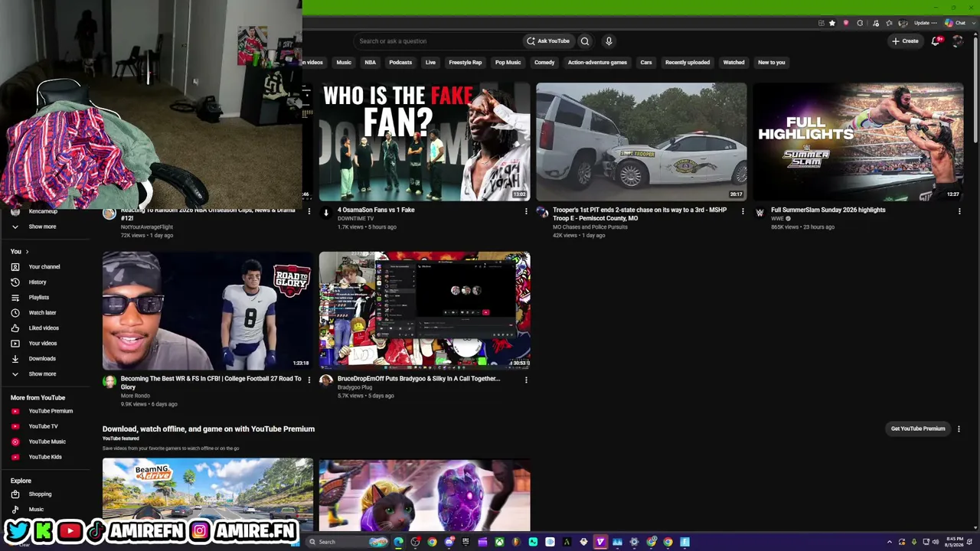Open the DOWNTIME TV channel link
Screen dimensions: 980x551
(x=356, y=219)
